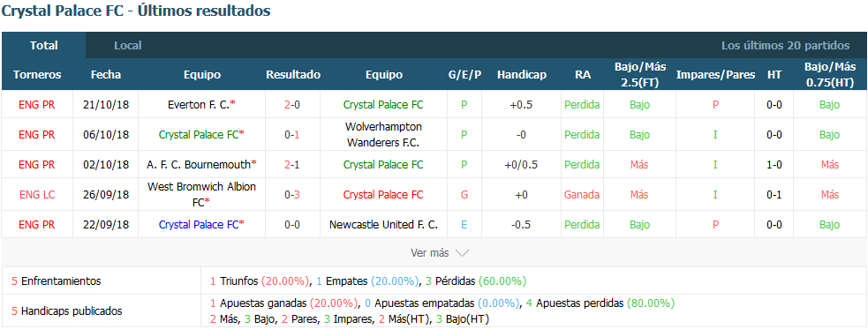Open West Bromwich Albion FC link

[x=201, y=194]
